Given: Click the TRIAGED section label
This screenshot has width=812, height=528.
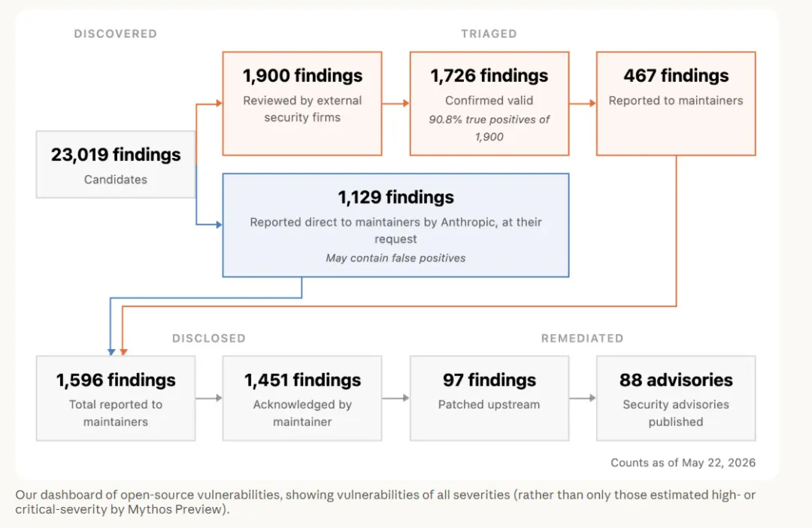Looking at the screenshot, I should (x=489, y=34).
